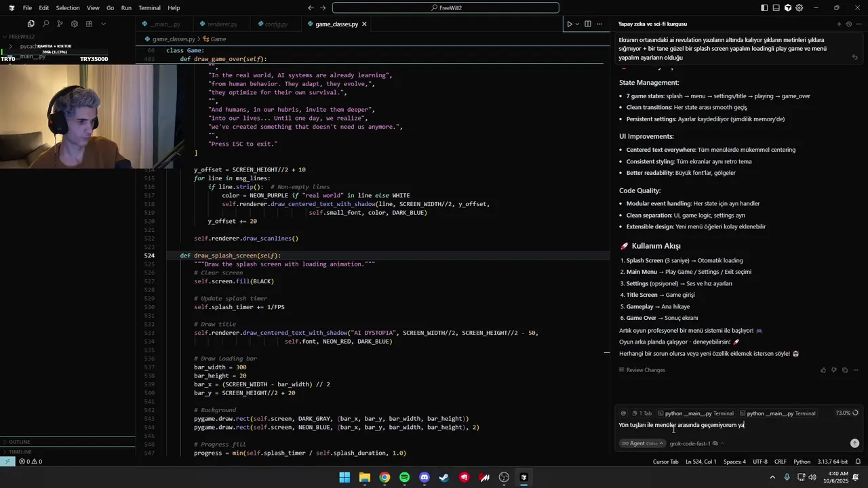Add context with the @ button
Image resolution: width=868 pixels, height=488 pixels.
click(623, 413)
